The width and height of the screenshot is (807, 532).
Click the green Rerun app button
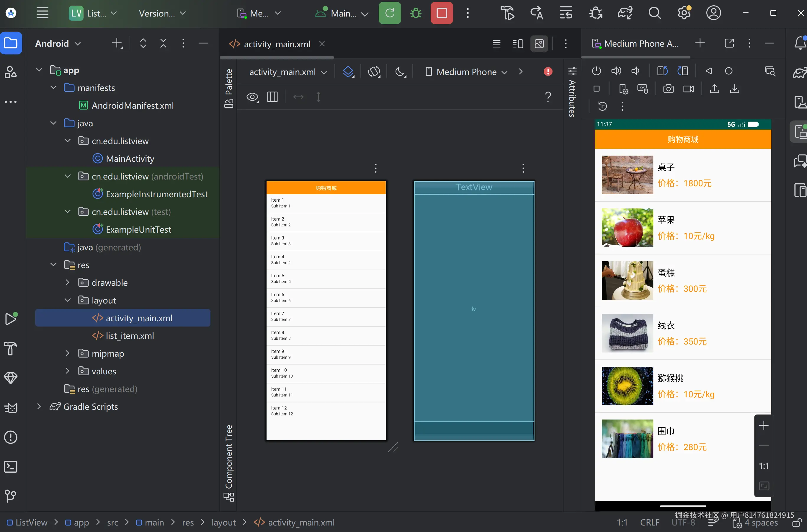pyautogui.click(x=390, y=13)
